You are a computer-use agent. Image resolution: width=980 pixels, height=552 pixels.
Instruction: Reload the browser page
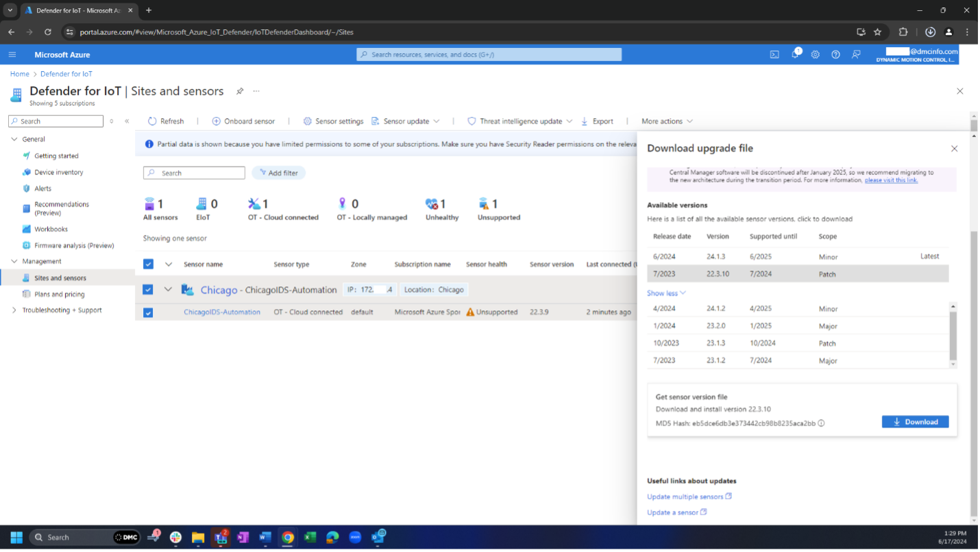tap(47, 32)
